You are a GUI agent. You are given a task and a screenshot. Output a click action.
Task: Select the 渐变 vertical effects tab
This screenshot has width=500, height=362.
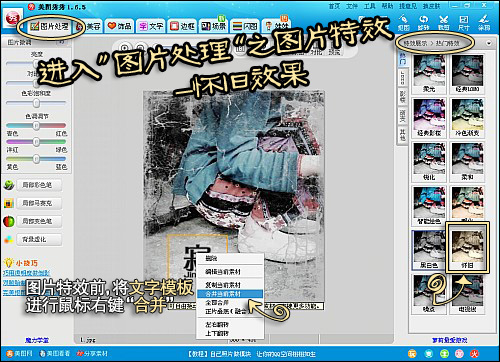pos(403,115)
